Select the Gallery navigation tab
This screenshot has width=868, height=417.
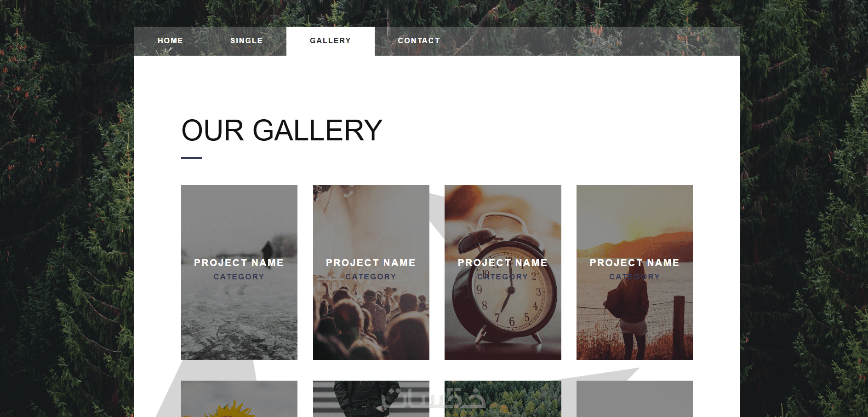click(330, 41)
